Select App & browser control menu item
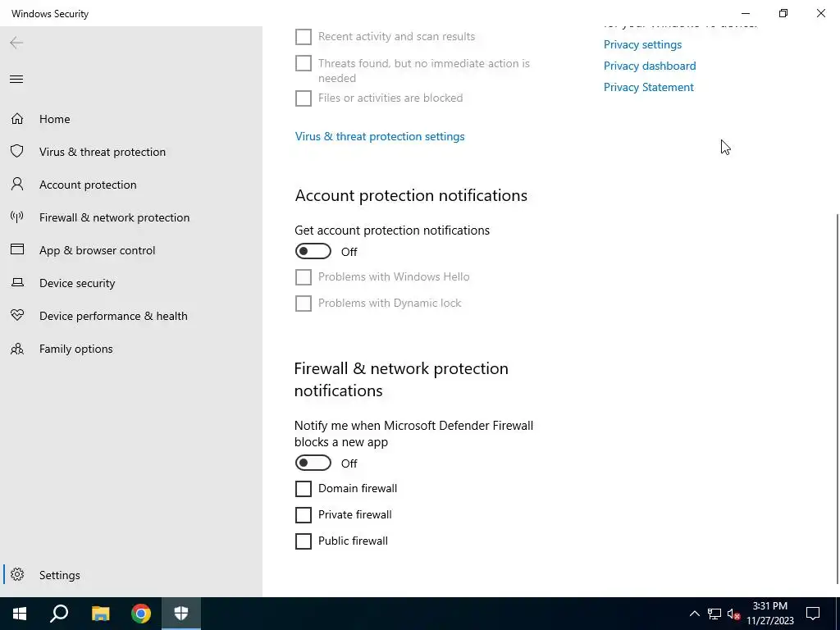840x630 pixels. (x=131, y=250)
